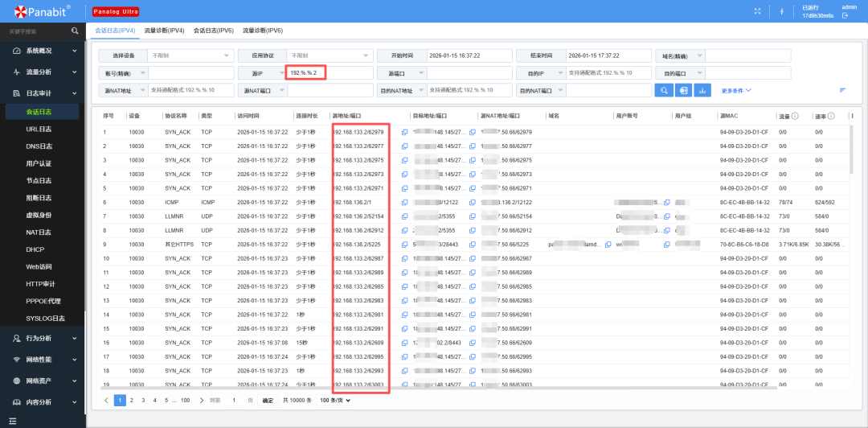This screenshot has height=428, width=868.
Task: Copy target address icon in row 16
Action: click(473, 344)
